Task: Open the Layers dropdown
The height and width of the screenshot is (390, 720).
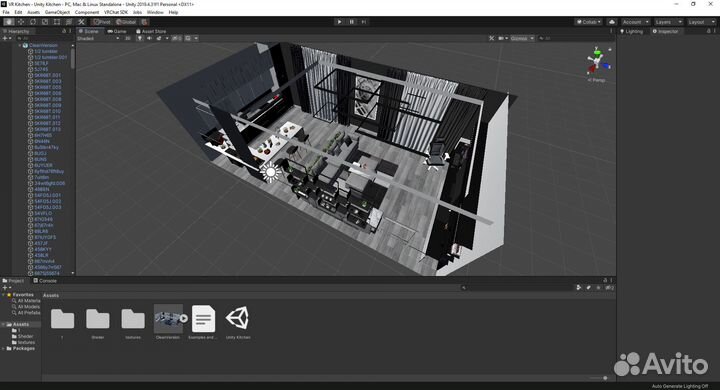Action: pyautogui.click(x=668, y=22)
